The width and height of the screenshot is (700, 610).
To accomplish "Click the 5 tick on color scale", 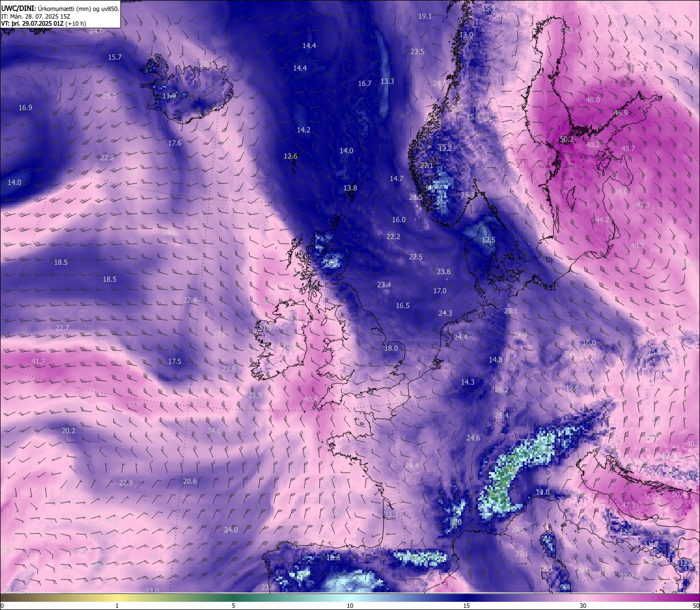I will [234, 606].
